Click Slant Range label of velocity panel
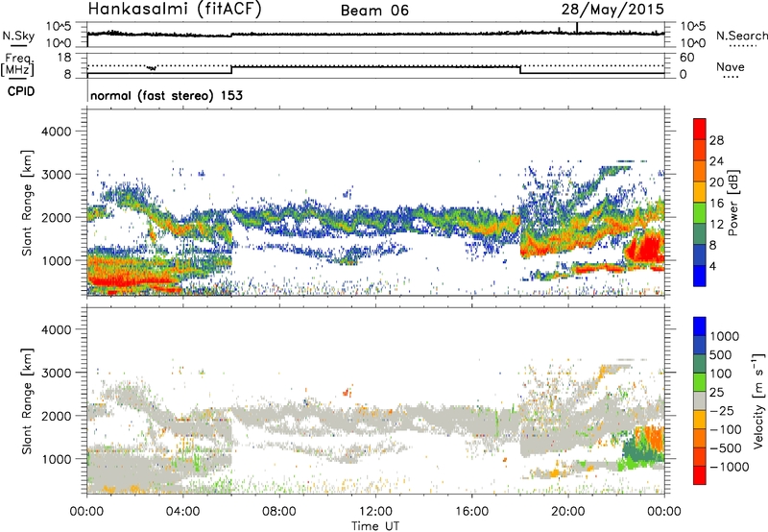This screenshot has width=768, height=532. coord(27,400)
